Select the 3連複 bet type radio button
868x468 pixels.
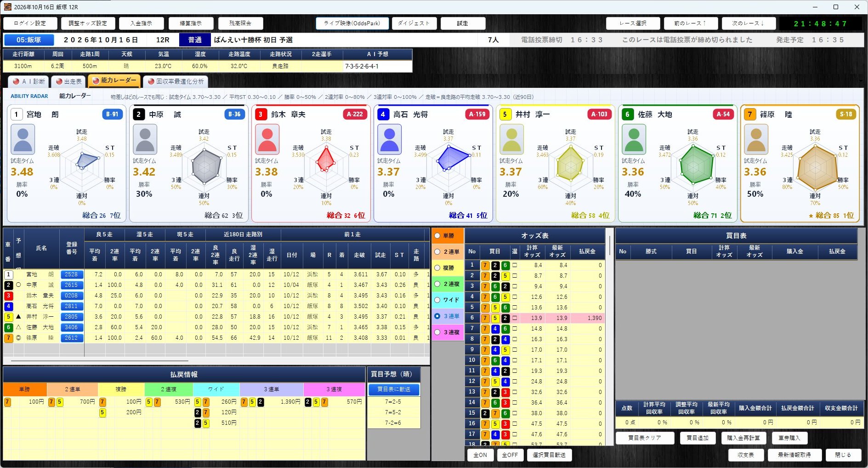click(x=437, y=332)
